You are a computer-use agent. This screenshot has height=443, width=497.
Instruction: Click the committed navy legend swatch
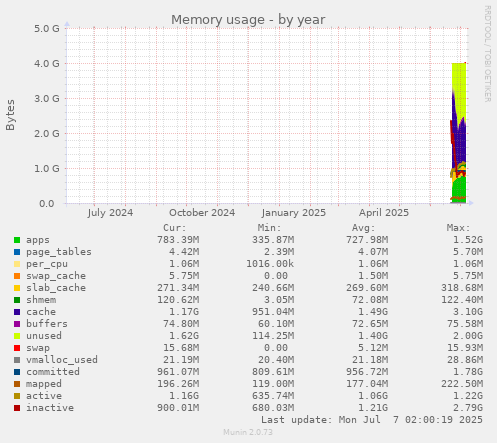(17, 372)
